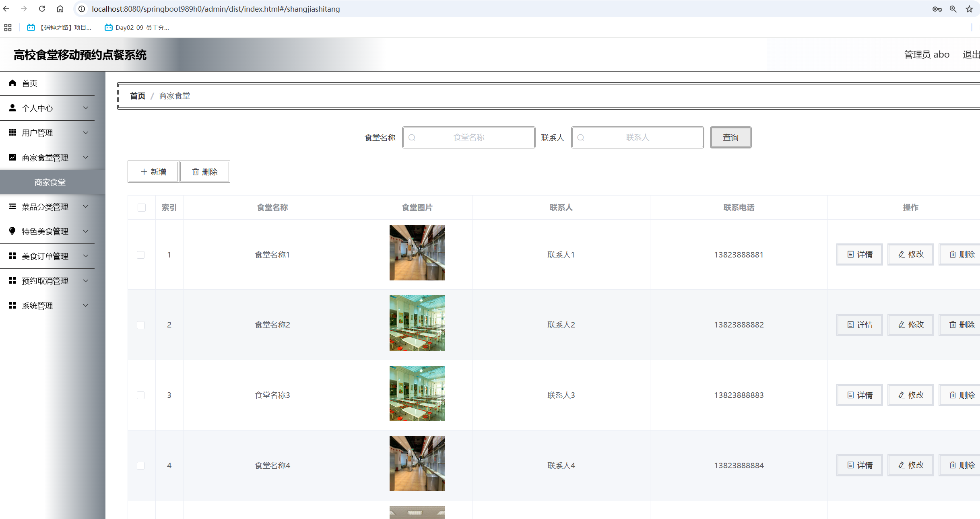Open the 个人中心 menu label
The height and width of the screenshot is (519, 980).
37,108
